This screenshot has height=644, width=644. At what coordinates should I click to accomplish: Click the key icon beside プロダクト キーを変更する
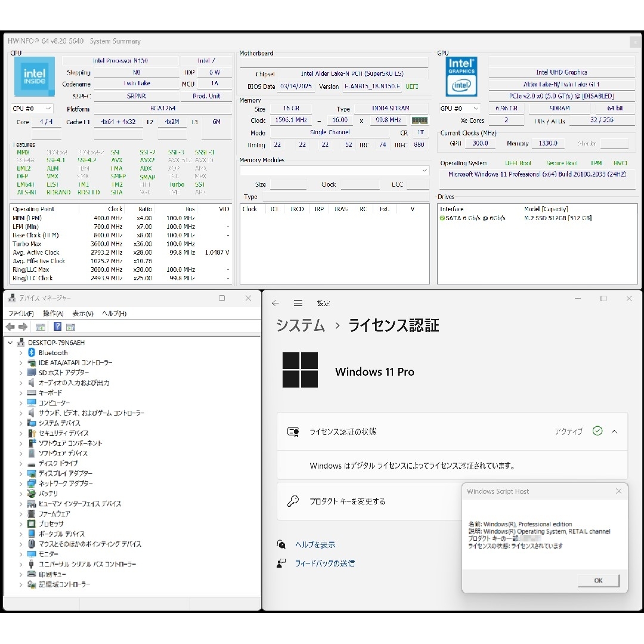293,501
